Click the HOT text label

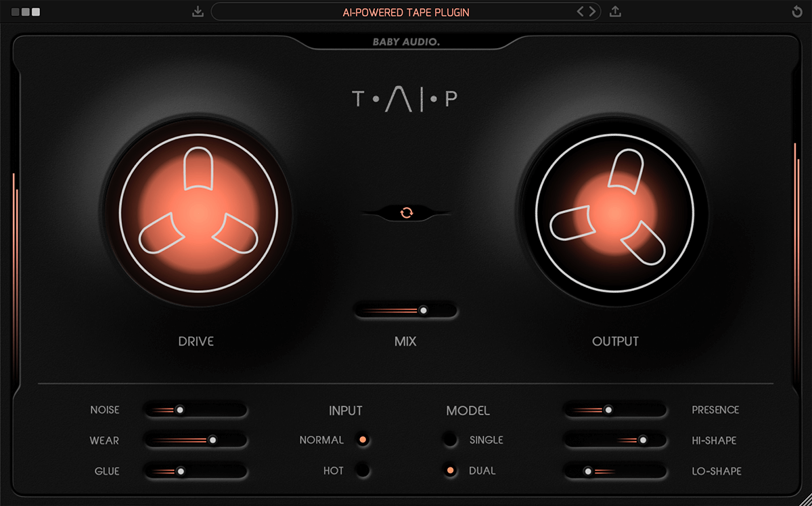coord(334,470)
